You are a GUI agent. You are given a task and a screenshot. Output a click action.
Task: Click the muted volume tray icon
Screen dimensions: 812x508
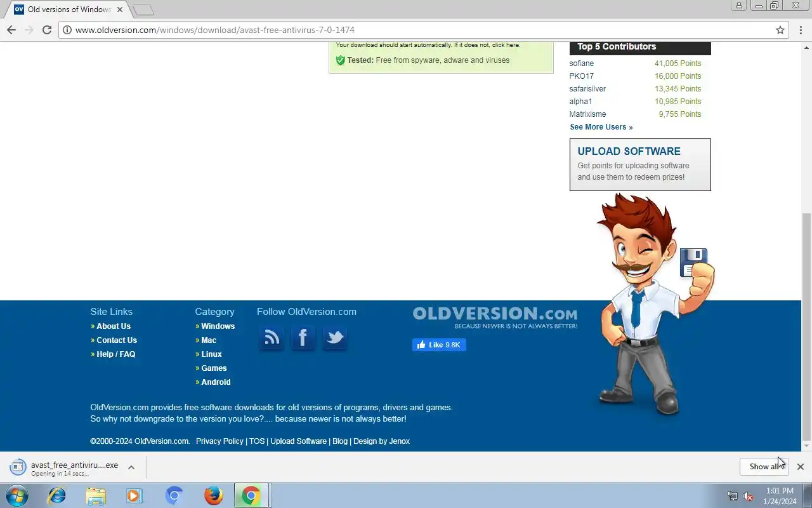click(749, 496)
